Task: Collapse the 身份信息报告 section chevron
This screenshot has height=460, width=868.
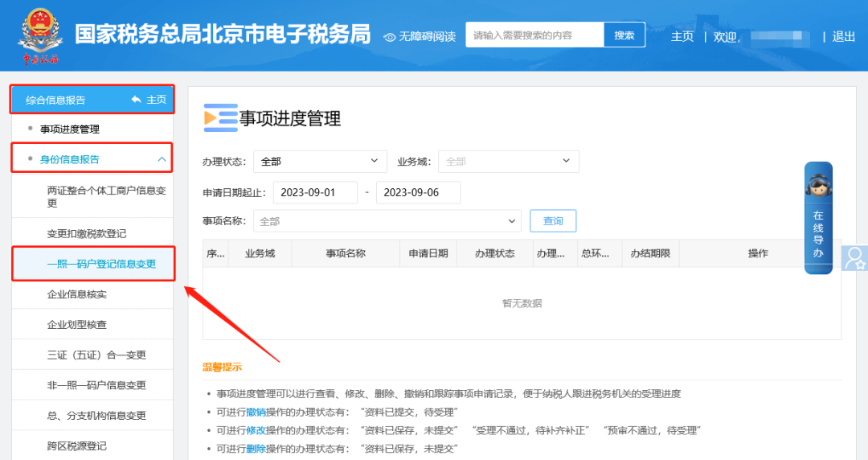Action: pyautogui.click(x=162, y=159)
